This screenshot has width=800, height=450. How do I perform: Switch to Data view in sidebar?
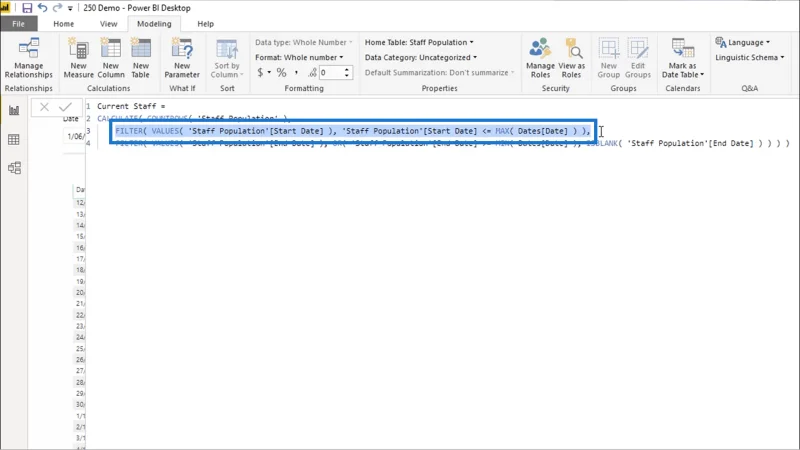[x=14, y=139]
